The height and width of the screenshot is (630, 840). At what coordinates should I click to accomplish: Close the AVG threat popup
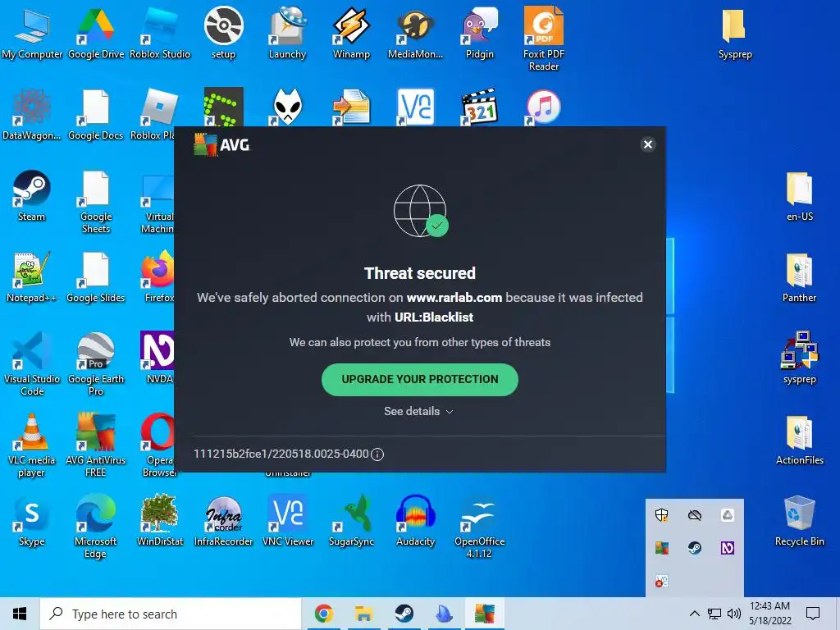click(648, 144)
